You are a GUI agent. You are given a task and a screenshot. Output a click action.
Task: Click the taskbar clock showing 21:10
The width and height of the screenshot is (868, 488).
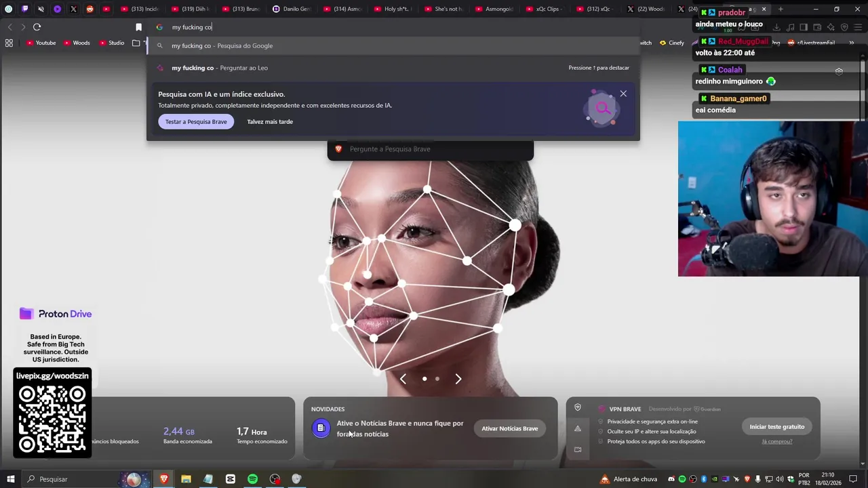pos(827,479)
